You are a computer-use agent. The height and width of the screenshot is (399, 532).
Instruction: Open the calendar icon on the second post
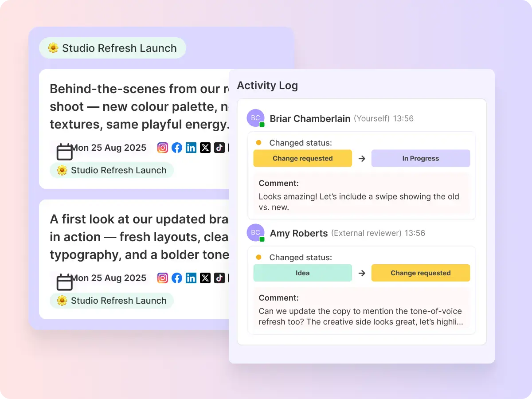tap(64, 282)
